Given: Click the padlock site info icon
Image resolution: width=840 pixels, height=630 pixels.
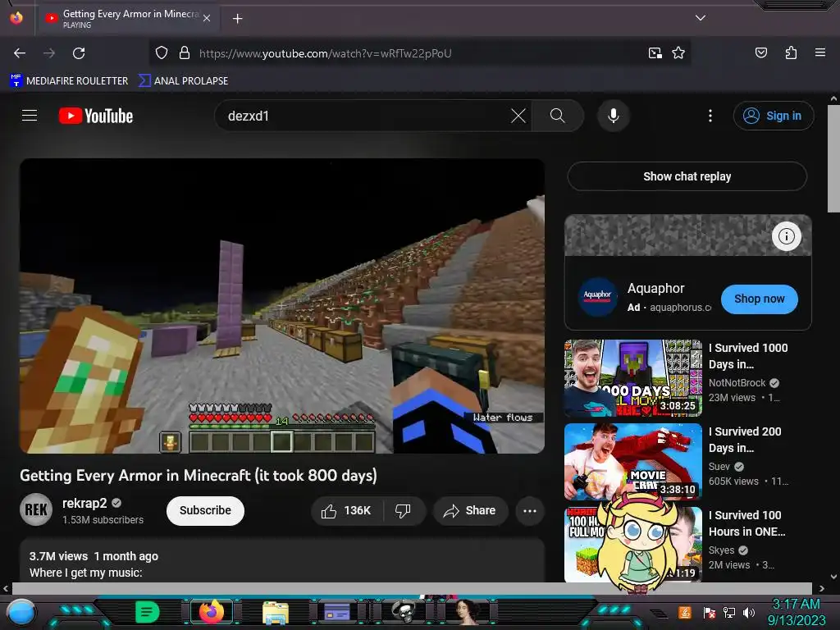Looking at the screenshot, I should (x=185, y=53).
